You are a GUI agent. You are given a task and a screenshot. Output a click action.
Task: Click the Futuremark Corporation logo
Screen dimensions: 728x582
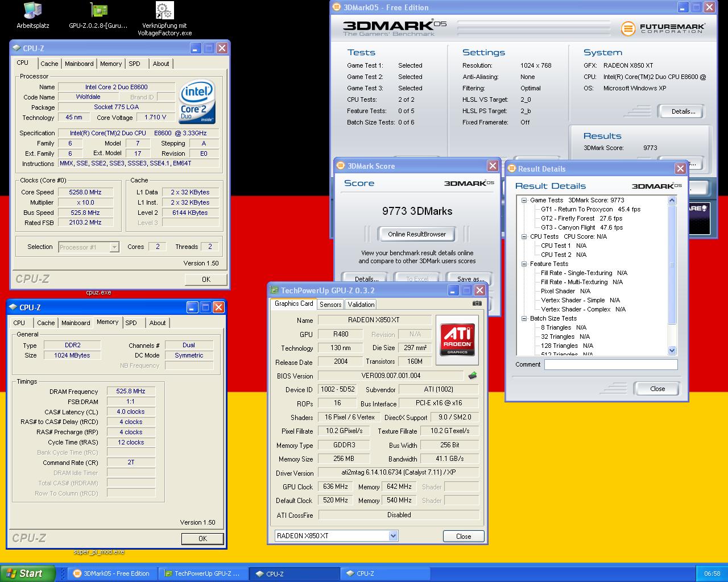663,28
